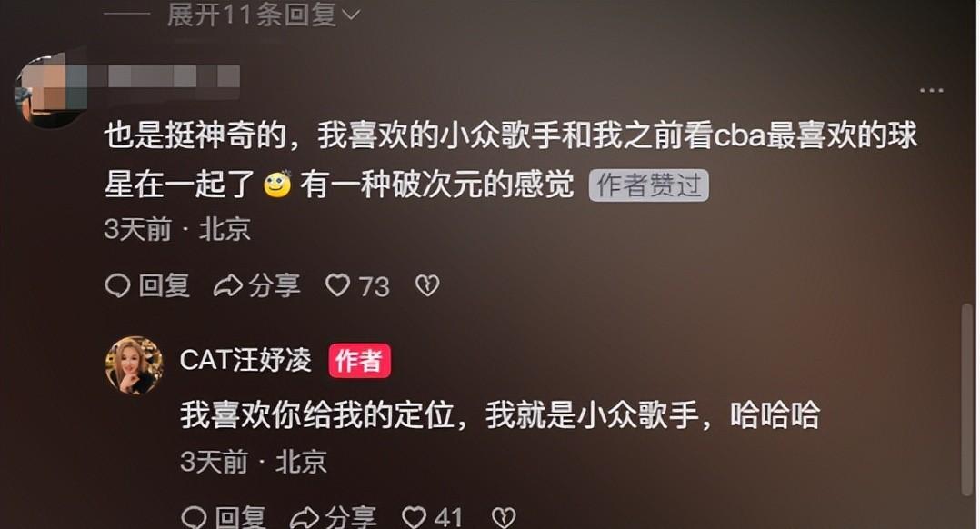The width and height of the screenshot is (980, 529).
Task: Open the blurred commenter's avatar
Action: (50, 91)
